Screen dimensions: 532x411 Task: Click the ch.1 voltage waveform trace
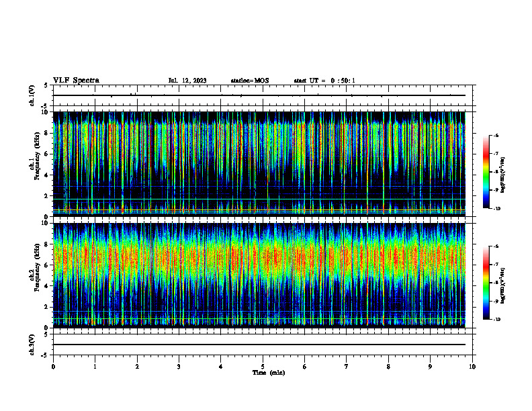coord(259,95)
